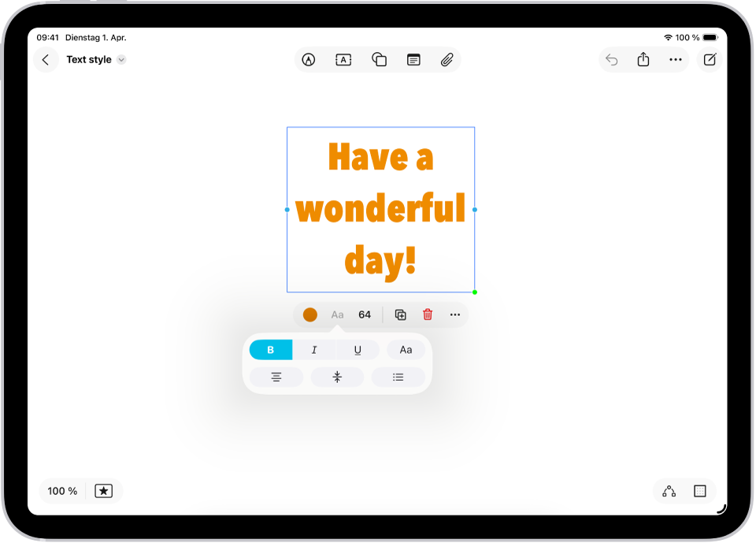Duplicate the selected text box
Viewport: 756px width, 543px height.
tap(399, 314)
